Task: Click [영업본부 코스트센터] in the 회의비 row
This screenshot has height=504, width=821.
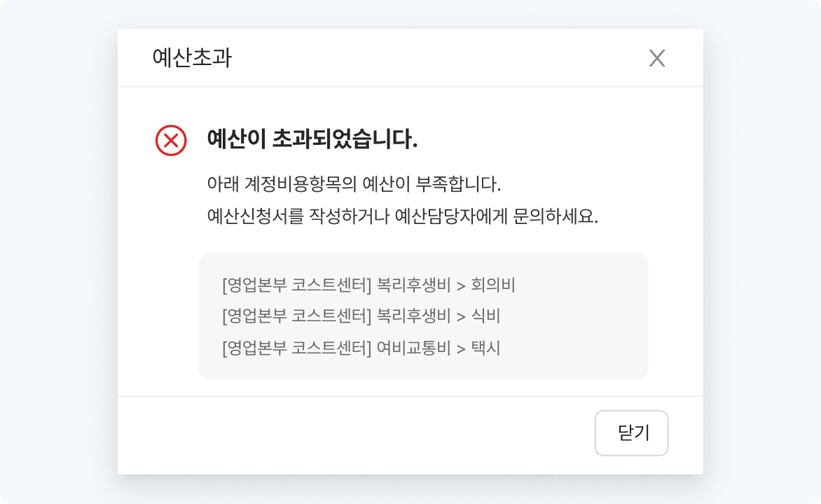Action: 296,286
